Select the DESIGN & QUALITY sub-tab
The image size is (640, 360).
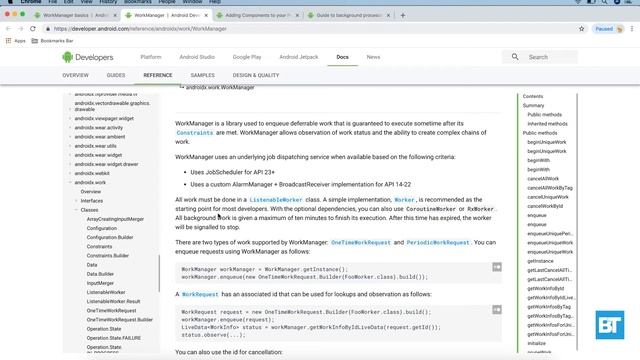(x=256, y=75)
